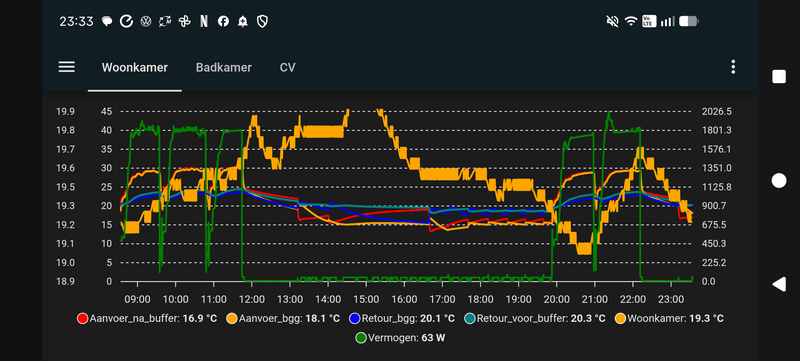Viewport: 800px width, 361px height.
Task: Tap the Android home circle button
Action: point(779,180)
